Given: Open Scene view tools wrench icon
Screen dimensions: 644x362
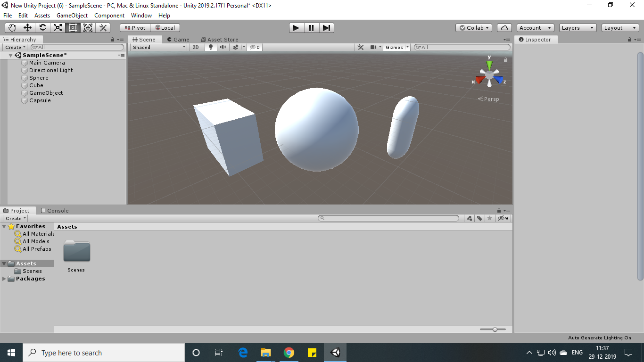Looking at the screenshot, I should click(x=361, y=47).
